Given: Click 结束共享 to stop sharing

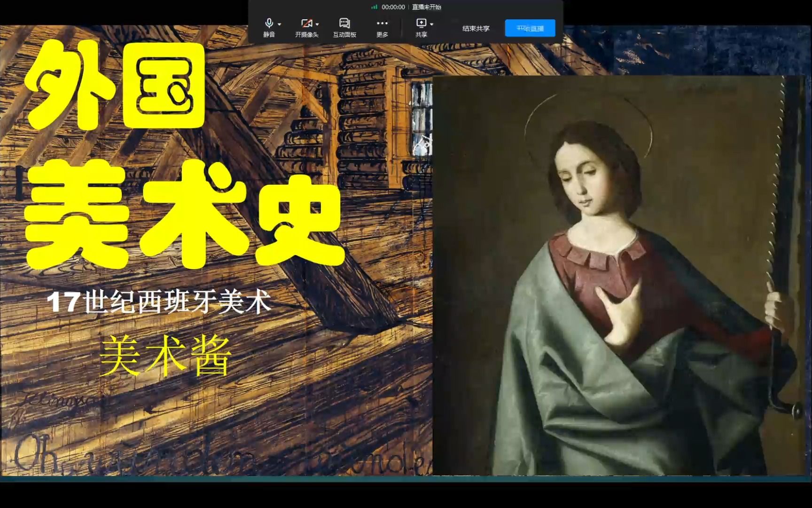Looking at the screenshot, I should tap(476, 28).
